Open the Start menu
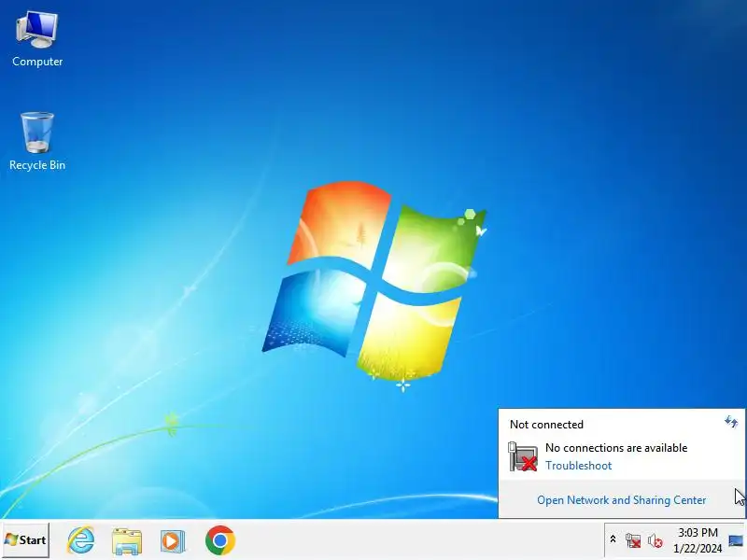 coord(25,540)
